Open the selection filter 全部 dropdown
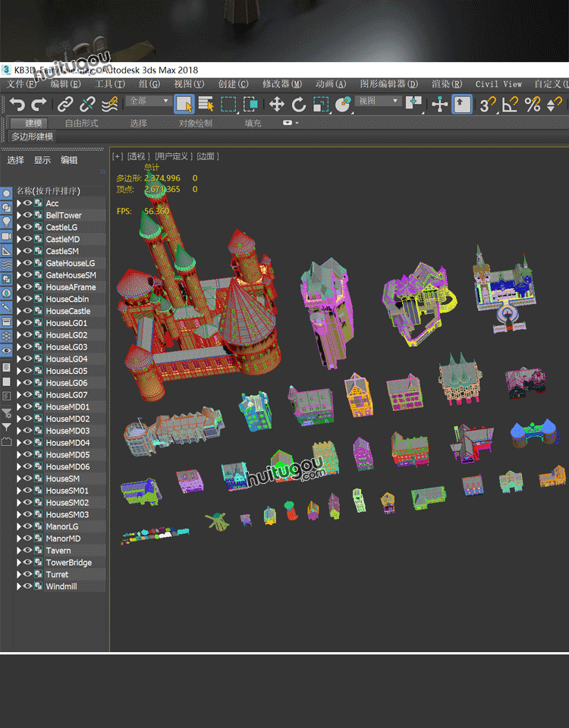The image size is (569, 728). click(149, 101)
